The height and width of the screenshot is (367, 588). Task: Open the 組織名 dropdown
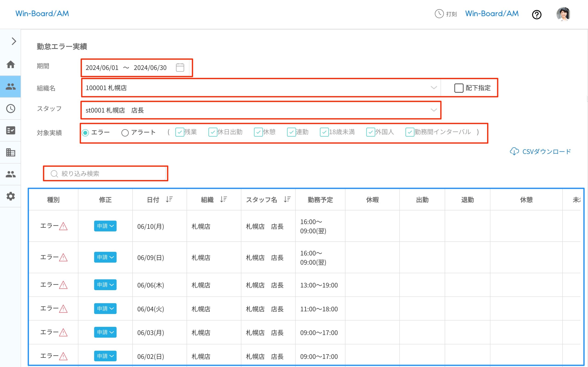pyautogui.click(x=433, y=88)
